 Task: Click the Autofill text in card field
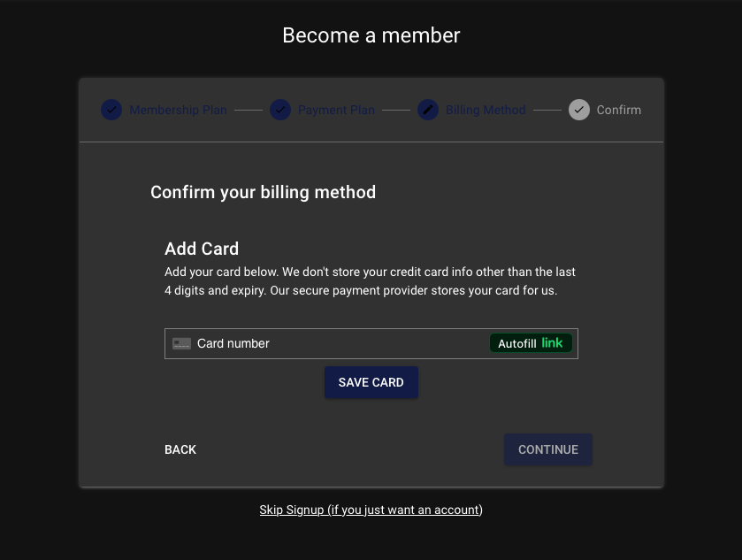coord(516,343)
